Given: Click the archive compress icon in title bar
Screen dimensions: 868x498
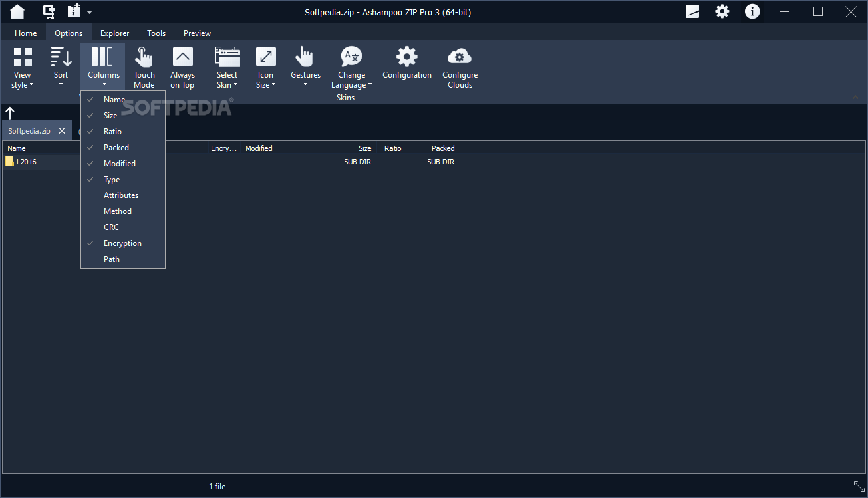Looking at the screenshot, I should tap(49, 11).
